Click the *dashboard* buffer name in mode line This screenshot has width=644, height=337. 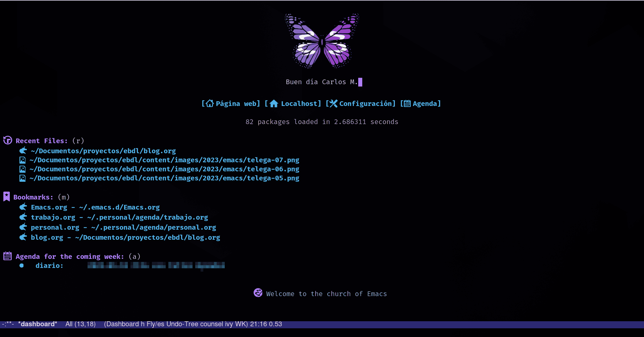tap(38, 324)
